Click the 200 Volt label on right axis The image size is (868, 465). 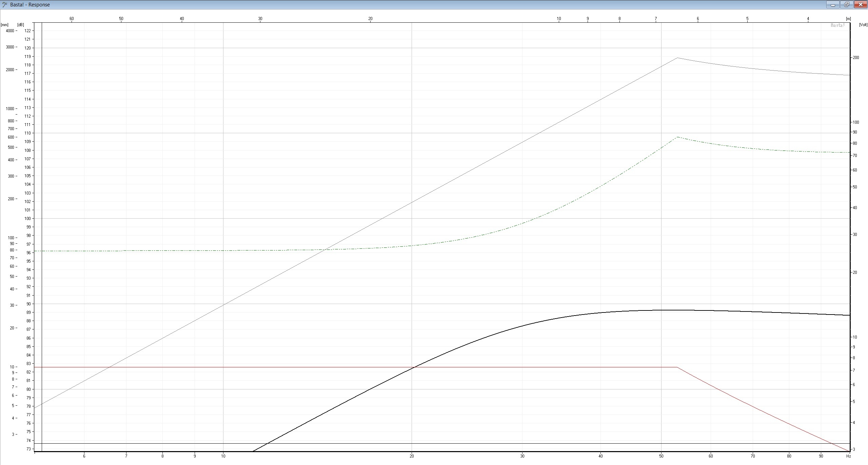pos(856,58)
